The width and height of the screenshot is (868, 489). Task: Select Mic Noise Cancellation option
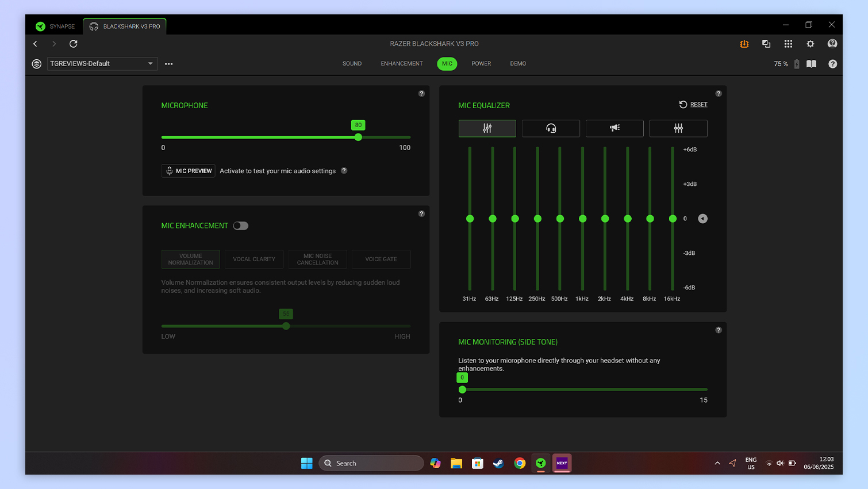click(318, 259)
